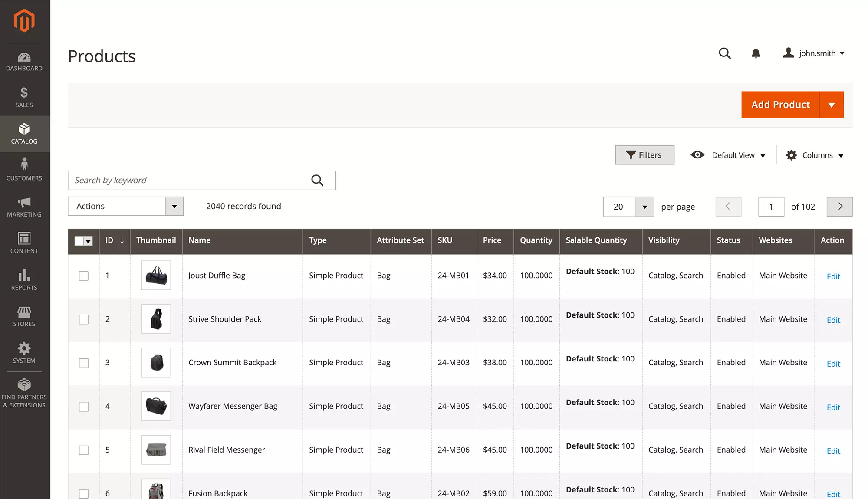This screenshot has height=499, width=868.
Task: Expand the Actions dropdown
Action: click(174, 206)
